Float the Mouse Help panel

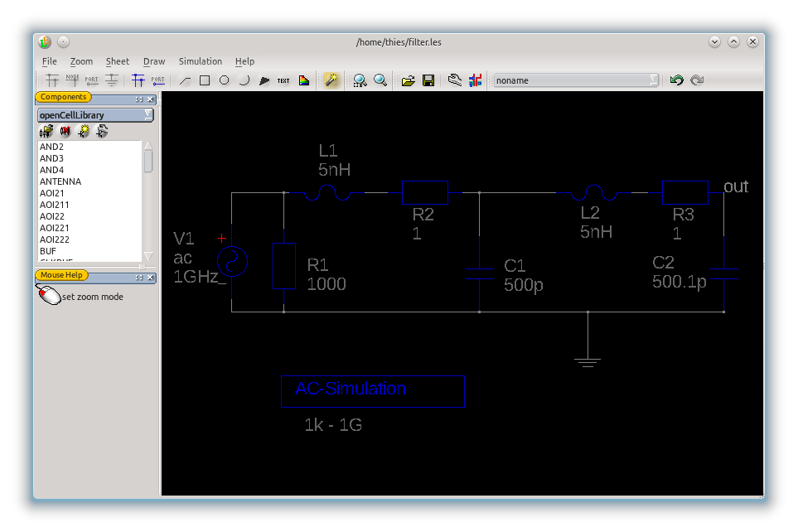139,278
